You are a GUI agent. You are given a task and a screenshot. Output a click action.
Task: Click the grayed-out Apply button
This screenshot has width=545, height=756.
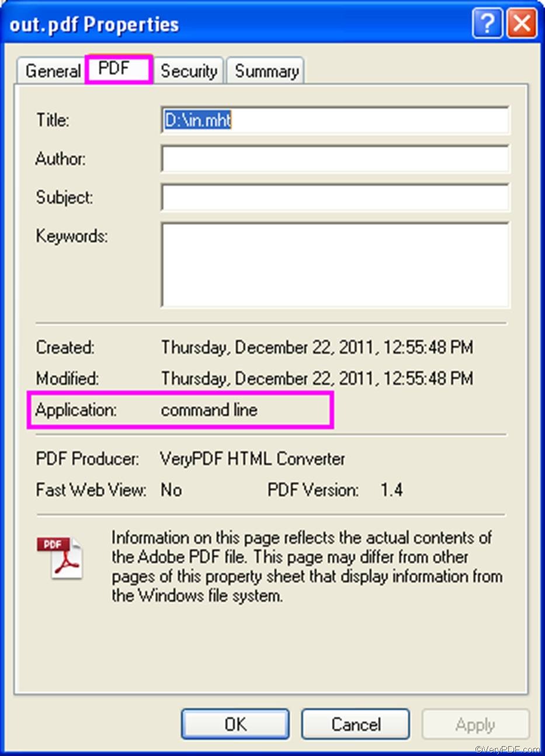click(x=475, y=724)
